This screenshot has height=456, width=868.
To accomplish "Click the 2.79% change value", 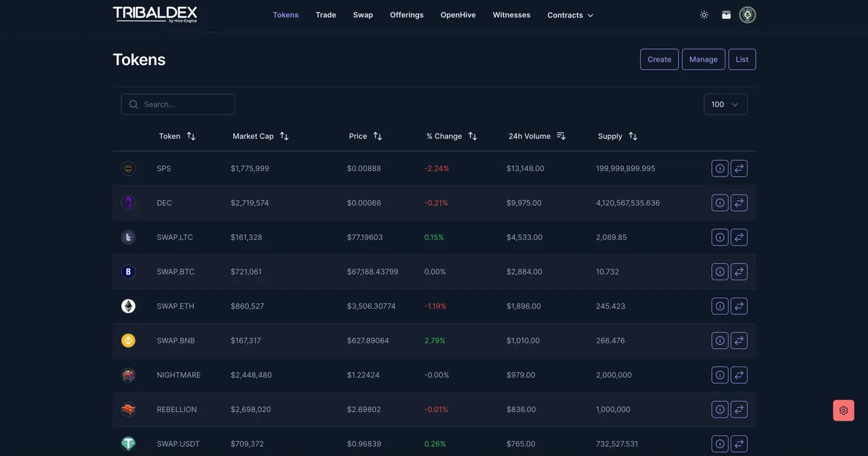I will tap(435, 341).
